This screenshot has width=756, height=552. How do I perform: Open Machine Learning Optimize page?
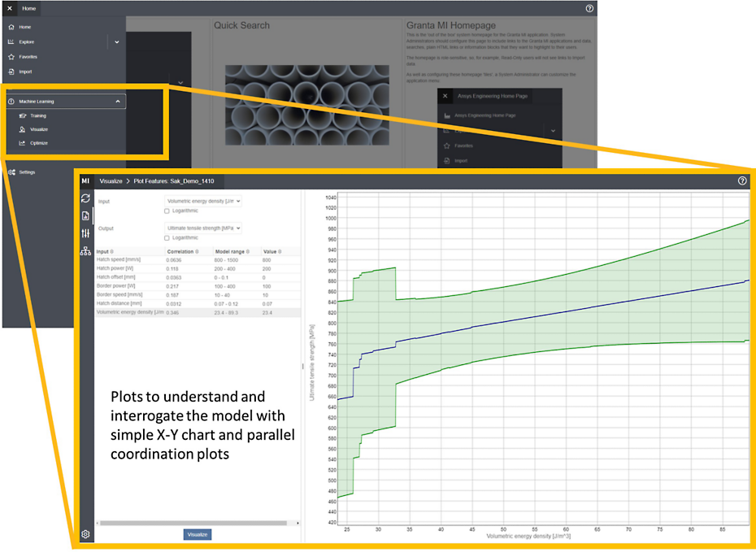coord(38,143)
